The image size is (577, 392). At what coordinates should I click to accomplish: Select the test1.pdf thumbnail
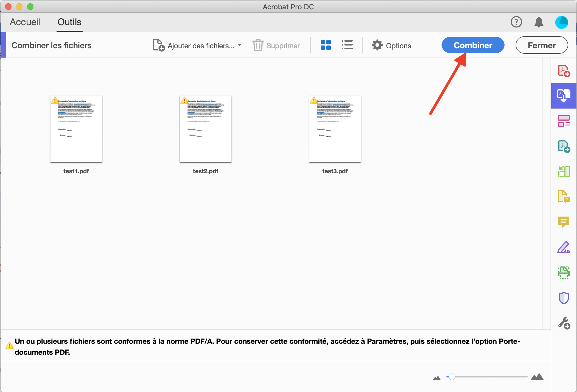tap(76, 129)
